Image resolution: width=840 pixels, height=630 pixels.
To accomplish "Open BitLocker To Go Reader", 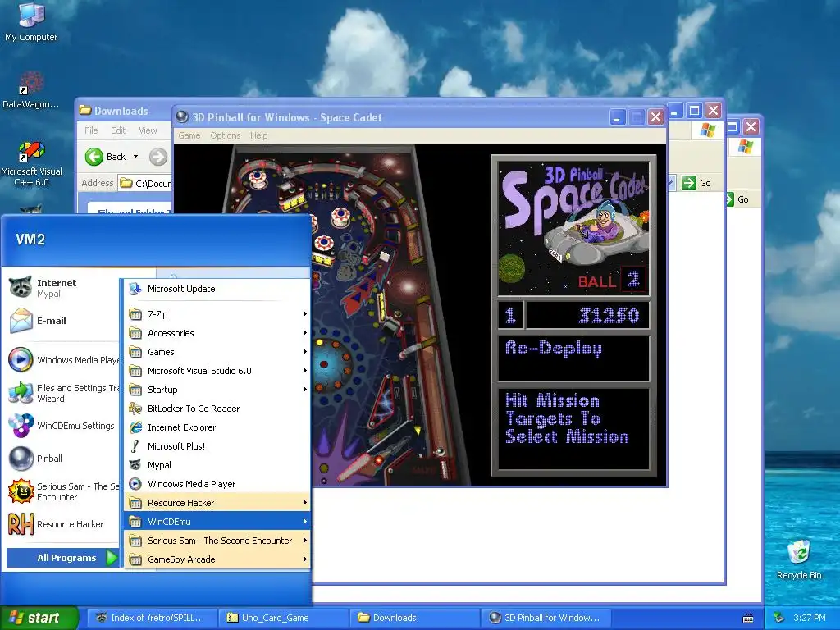I will point(217,409).
